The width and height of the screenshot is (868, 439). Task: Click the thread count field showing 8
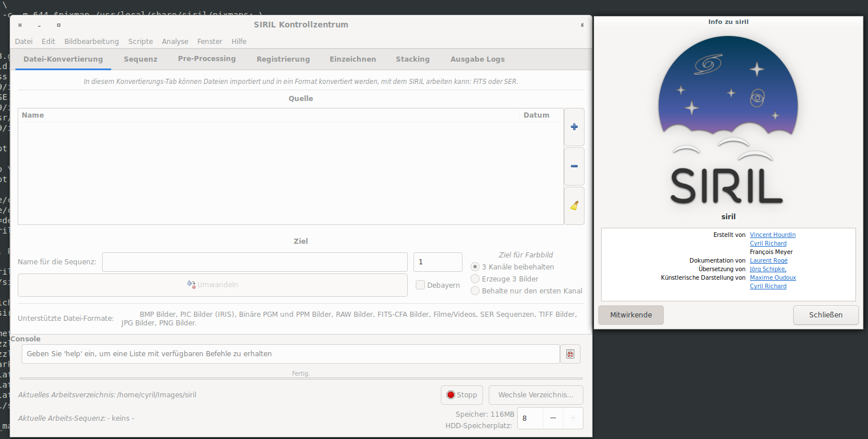pos(530,418)
